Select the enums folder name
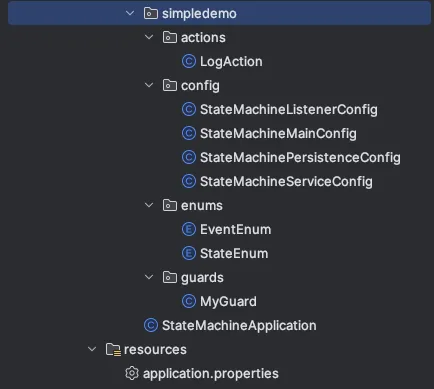This screenshot has width=434, height=389. pyautogui.click(x=202, y=206)
